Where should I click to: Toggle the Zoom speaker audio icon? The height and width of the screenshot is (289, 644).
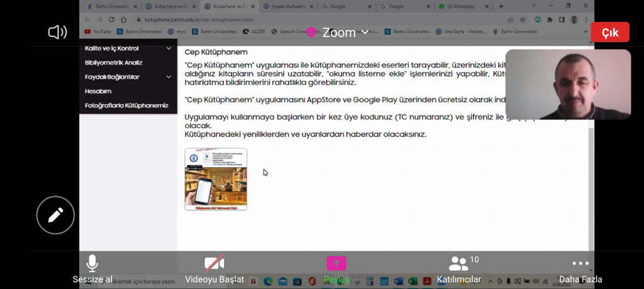click(x=57, y=32)
